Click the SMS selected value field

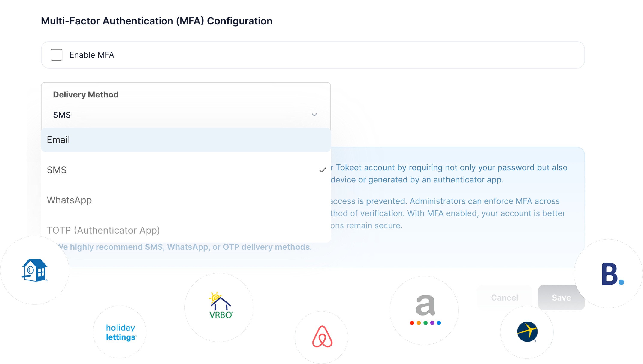coord(186,115)
